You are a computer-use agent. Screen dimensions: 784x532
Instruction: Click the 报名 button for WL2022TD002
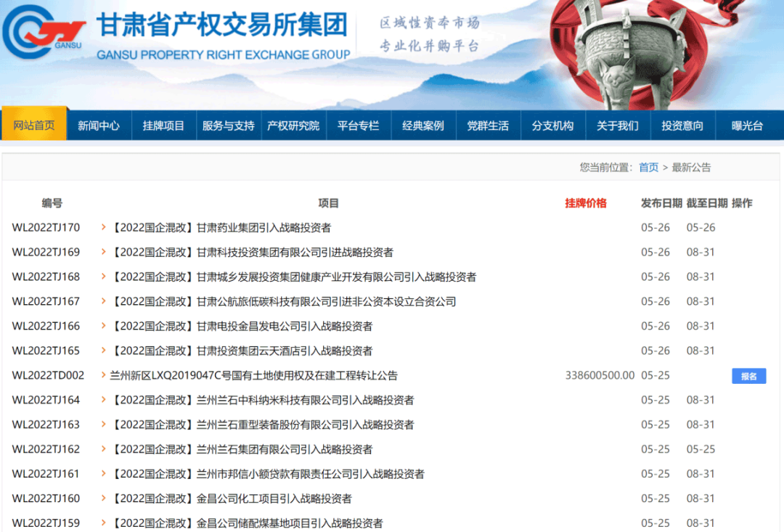pos(748,376)
